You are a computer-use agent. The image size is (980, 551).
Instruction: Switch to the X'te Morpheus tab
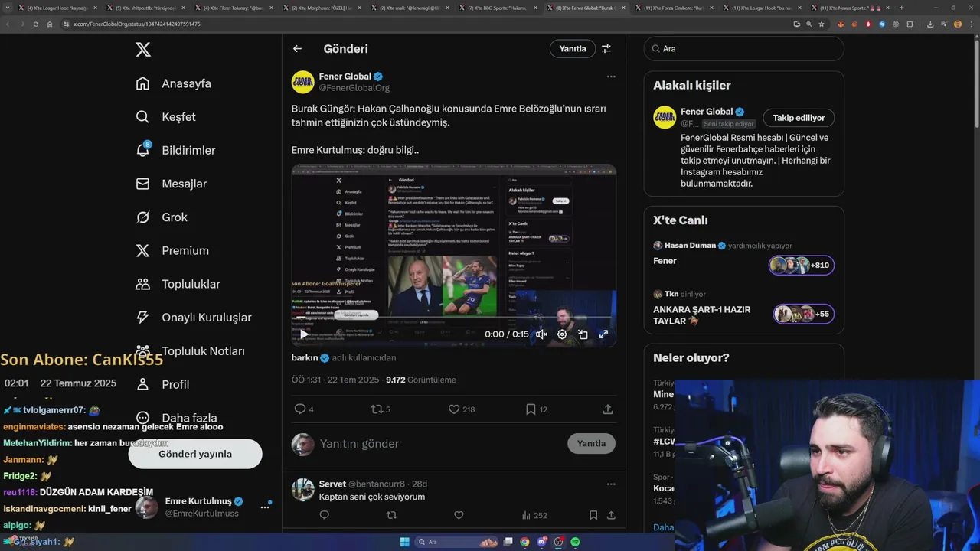tap(321, 8)
